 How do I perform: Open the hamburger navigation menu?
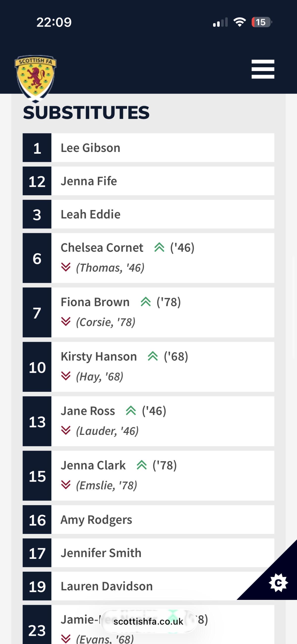[x=263, y=69]
